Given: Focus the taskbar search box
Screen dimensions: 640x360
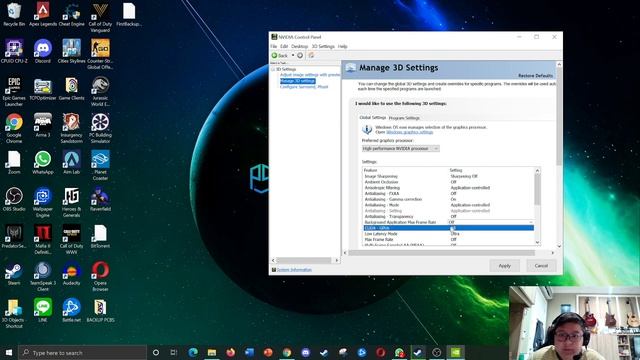Looking at the screenshot, I should 82,353.
